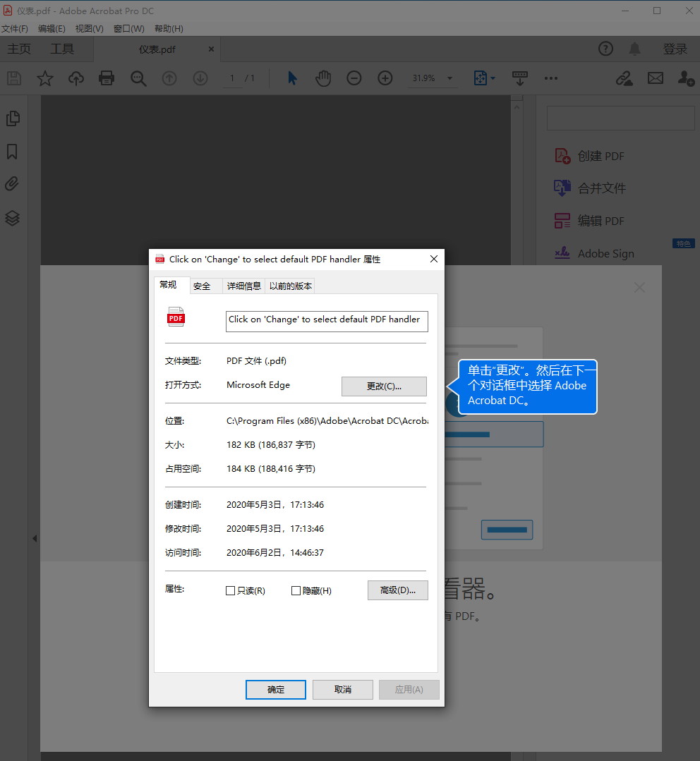
Task: Click the 高级(D)... button
Action: pyautogui.click(x=397, y=590)
